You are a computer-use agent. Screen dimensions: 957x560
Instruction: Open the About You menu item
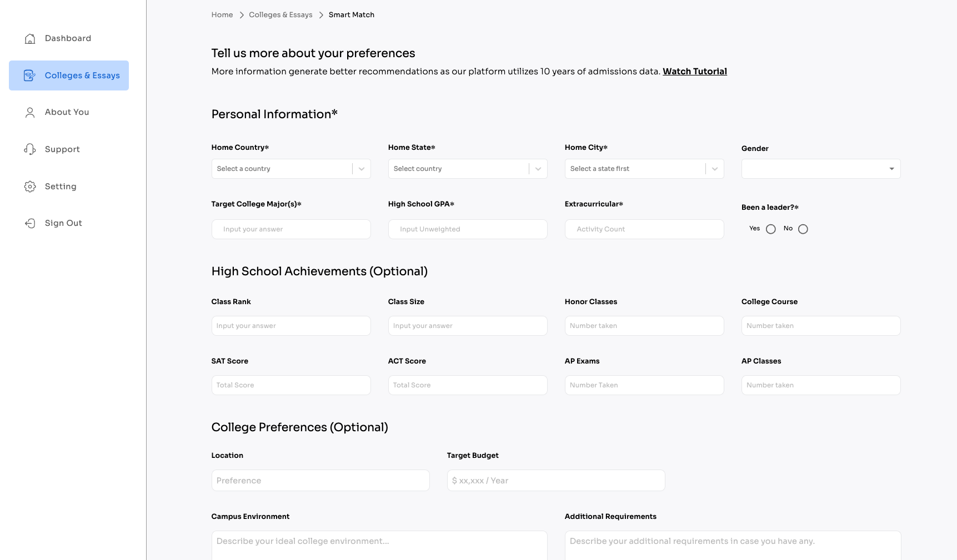pos(67,112)
